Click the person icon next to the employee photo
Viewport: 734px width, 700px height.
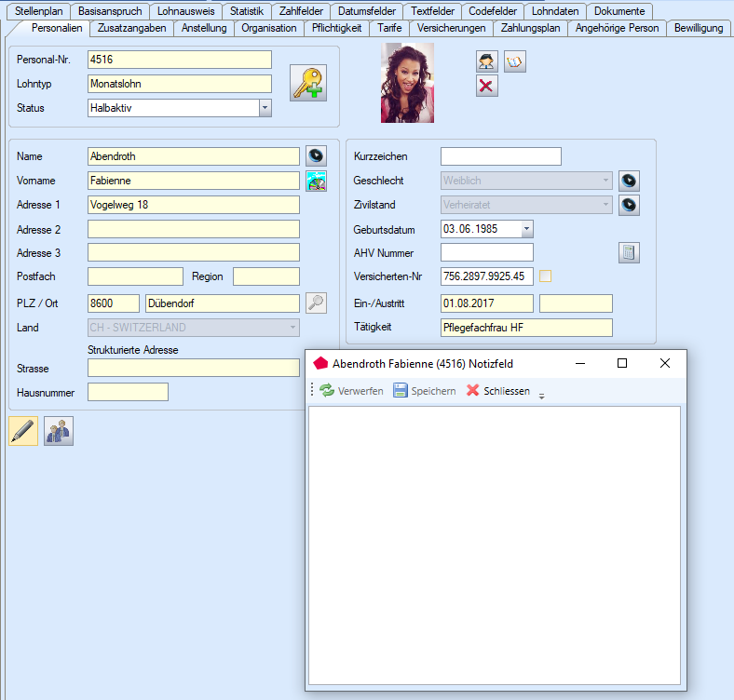tap(486, 62)
